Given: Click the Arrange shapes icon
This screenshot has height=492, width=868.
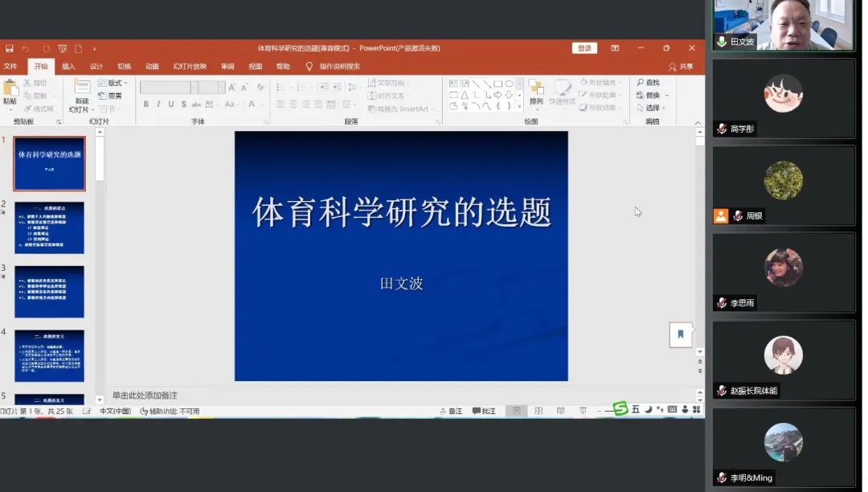Looking at the screenshot, I should (536, 92).
